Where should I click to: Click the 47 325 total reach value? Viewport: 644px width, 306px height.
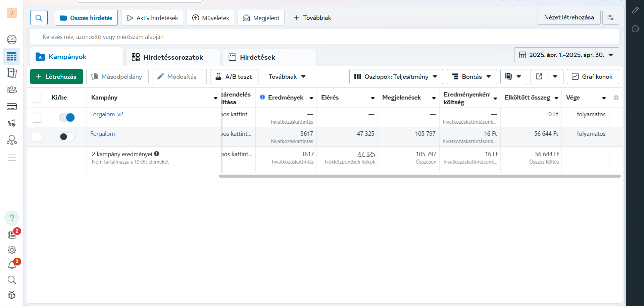[366, 154]
